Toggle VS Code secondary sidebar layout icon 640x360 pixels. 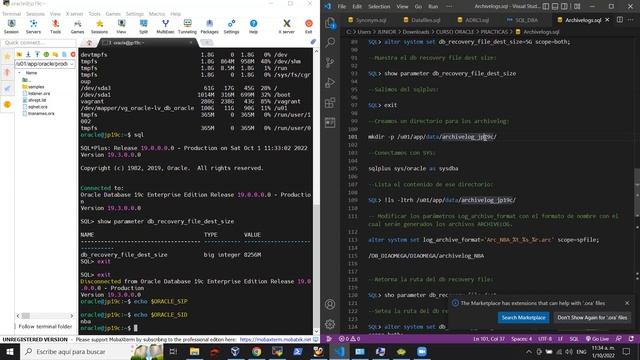564,7
